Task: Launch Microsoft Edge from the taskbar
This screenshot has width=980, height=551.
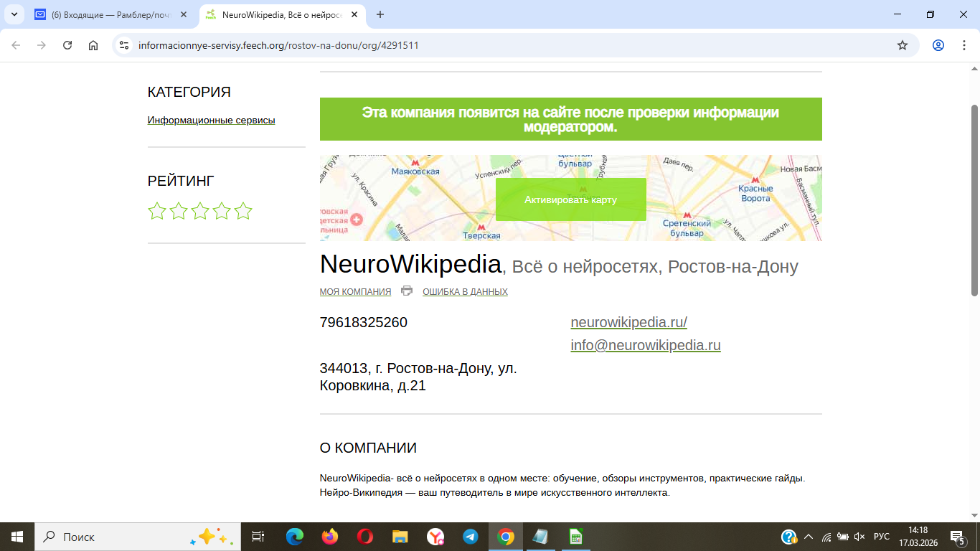Action: pos(295,537)
